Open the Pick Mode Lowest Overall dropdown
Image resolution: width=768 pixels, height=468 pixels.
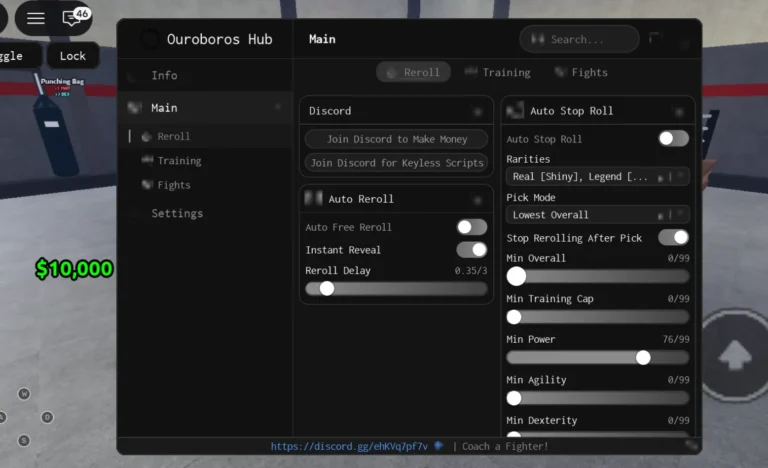coord(598,215)
